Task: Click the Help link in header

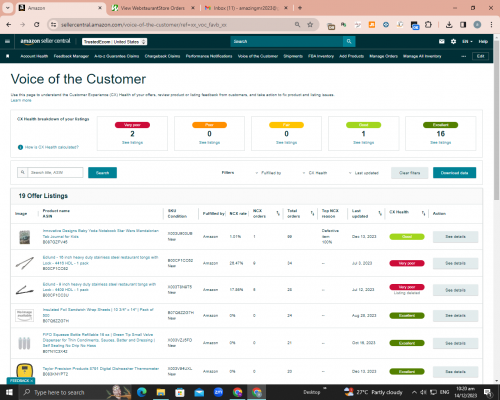Action: [x=483, y=41]
